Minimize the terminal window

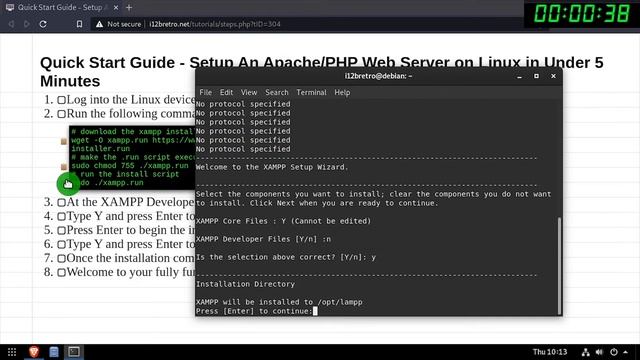tap(519, 76)
